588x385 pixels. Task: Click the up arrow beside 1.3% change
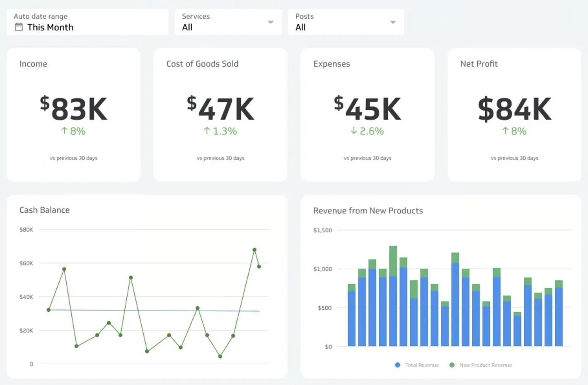point(207,131)
